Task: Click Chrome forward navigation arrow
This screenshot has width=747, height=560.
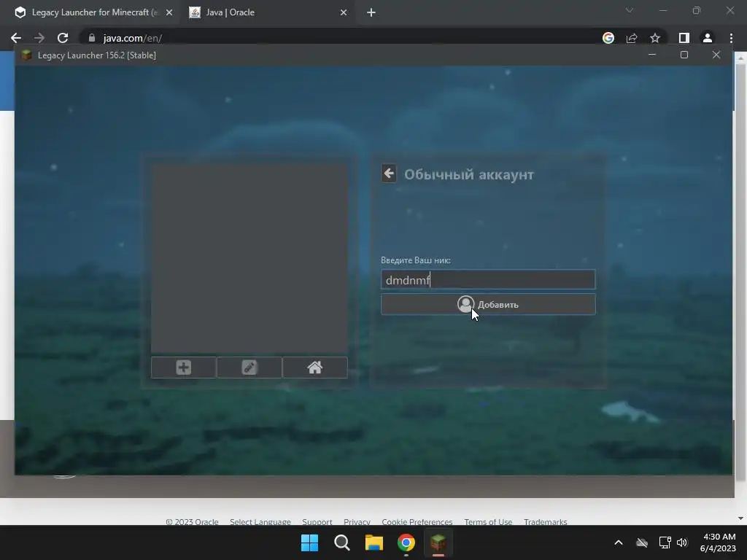Action: tap(39, 38)
